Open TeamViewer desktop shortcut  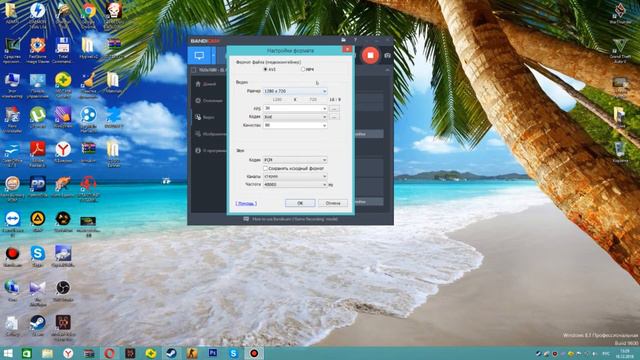tap(12, 223)
